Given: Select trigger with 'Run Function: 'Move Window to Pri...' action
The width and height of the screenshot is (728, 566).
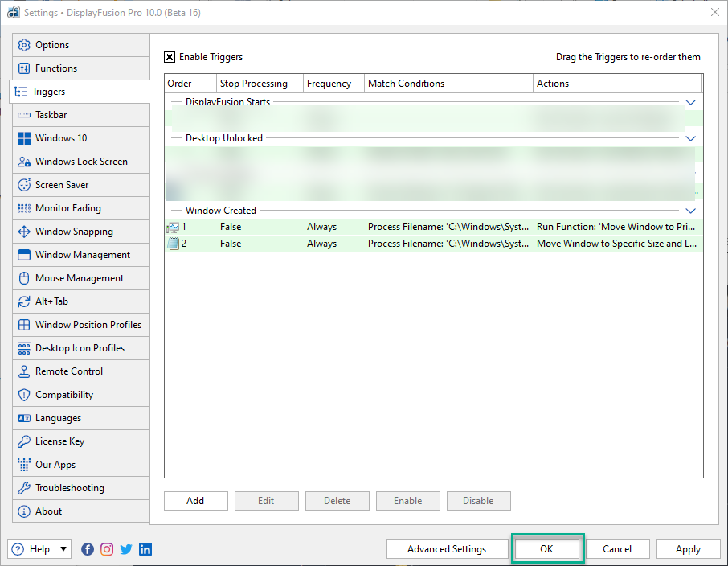Looking at the screenshot, I should tap(434, 227).
